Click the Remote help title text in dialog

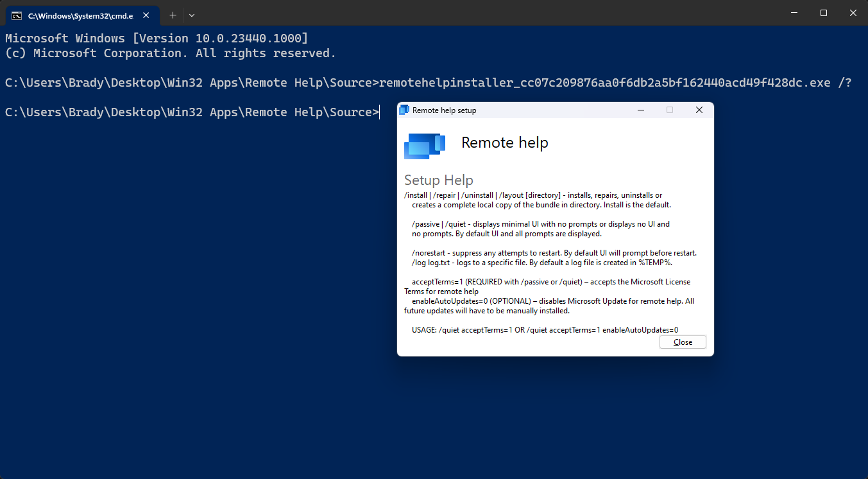click(x=505, y=142)
